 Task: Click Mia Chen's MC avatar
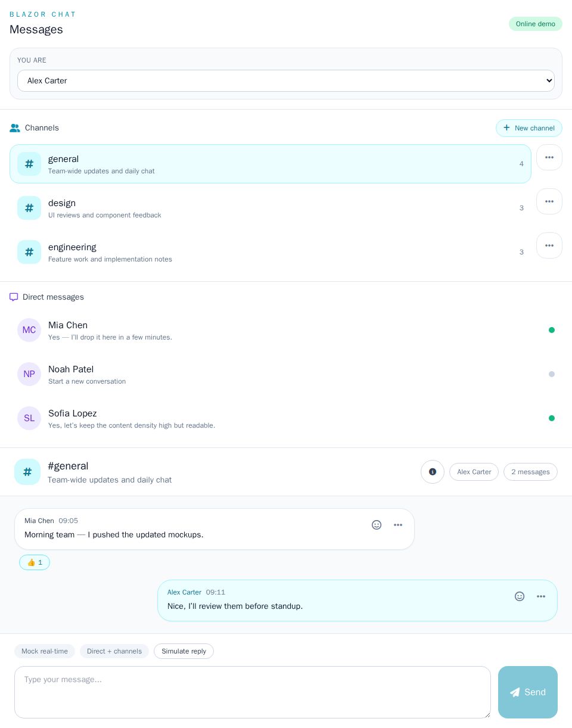coord(29,330)
